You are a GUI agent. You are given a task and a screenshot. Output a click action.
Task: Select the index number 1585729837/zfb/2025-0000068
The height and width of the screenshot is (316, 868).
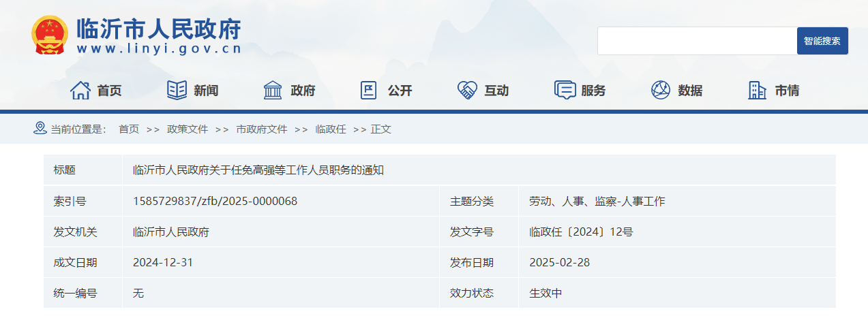pos(215,201)
